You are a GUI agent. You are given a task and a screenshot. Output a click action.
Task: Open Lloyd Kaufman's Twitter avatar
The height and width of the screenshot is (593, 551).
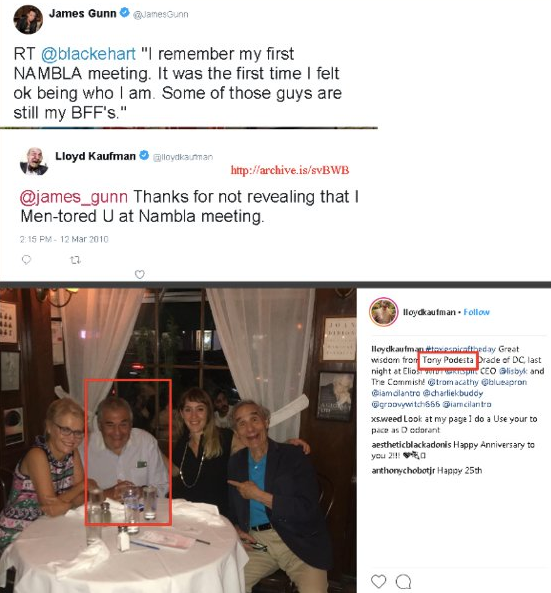(x=34, y=161)
